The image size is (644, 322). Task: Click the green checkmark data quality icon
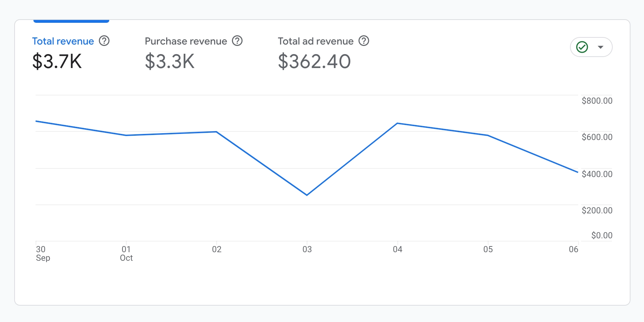[582, 47]
